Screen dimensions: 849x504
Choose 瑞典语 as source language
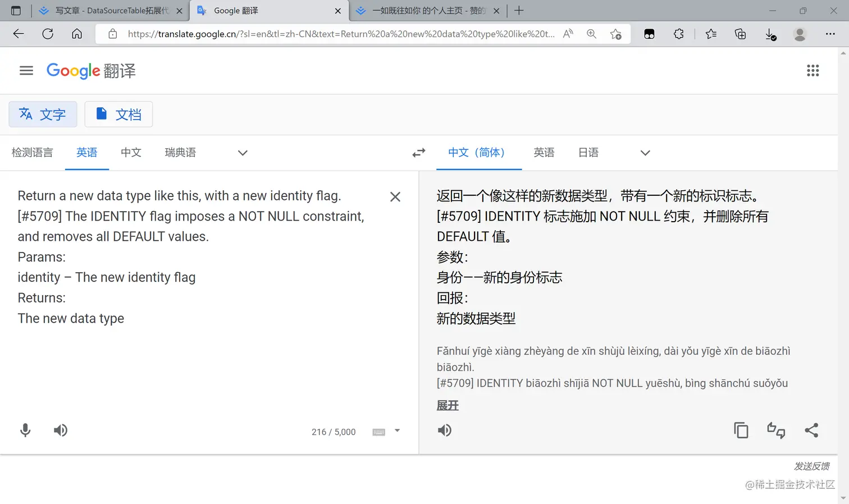[x=180, y=153]
